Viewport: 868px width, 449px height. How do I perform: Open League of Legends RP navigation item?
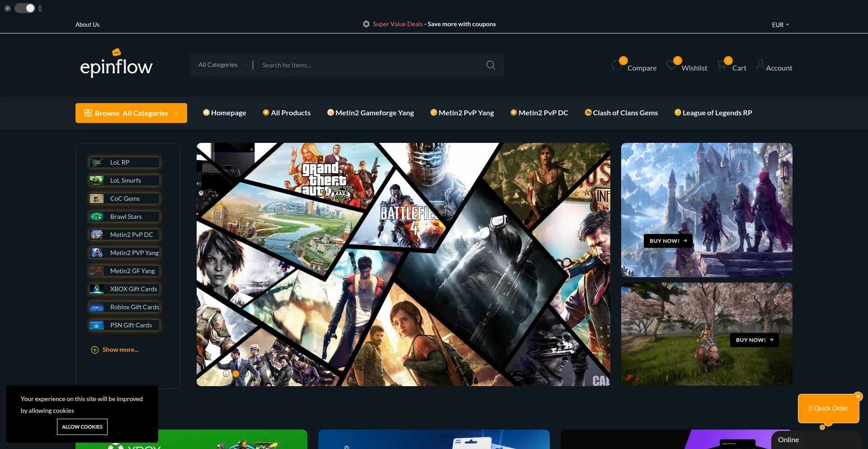(713, 113)
